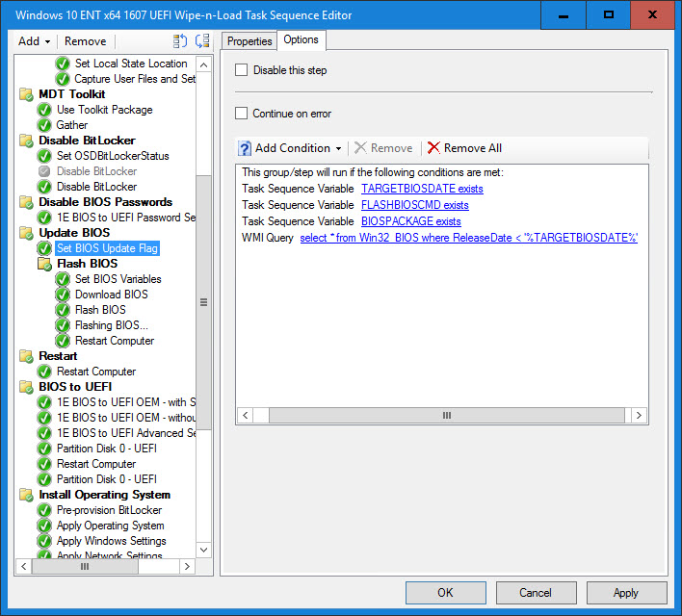The image size is (682, 616).
Task: Select the Gather step in the tree
Action: pos(71,125)
